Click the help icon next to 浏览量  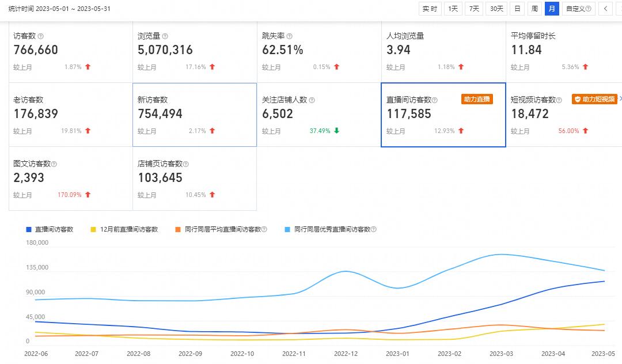[x=165, y=35]
